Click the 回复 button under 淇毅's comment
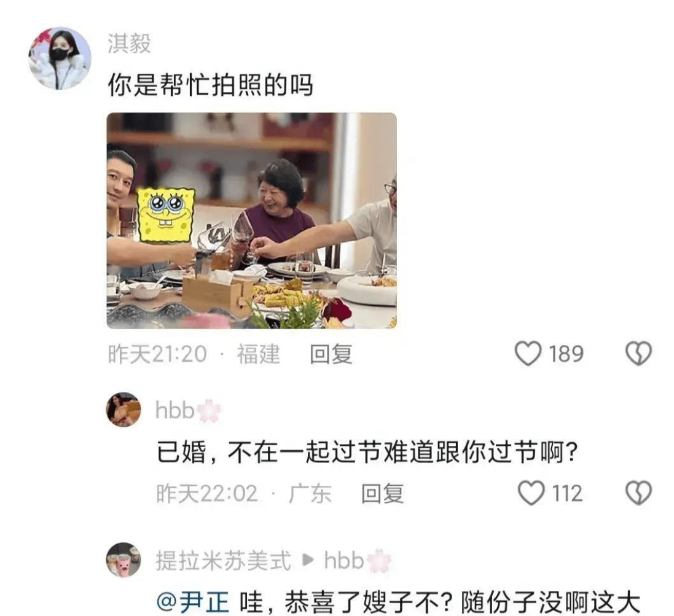 tap(331, 354)
